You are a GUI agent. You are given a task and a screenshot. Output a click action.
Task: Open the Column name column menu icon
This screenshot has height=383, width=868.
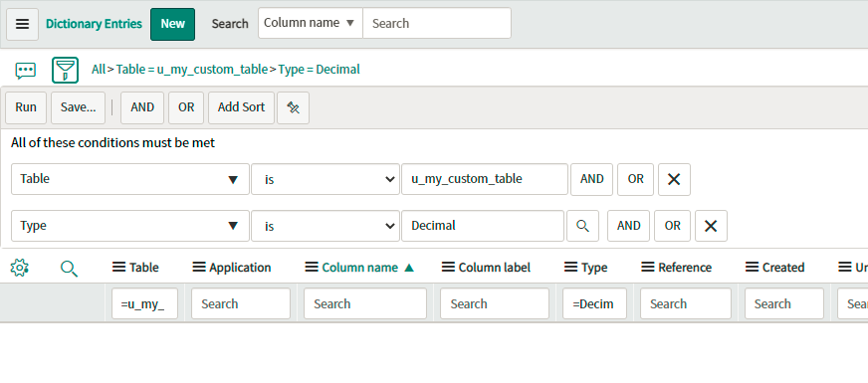pyautogui.click(x=312, y=267)
